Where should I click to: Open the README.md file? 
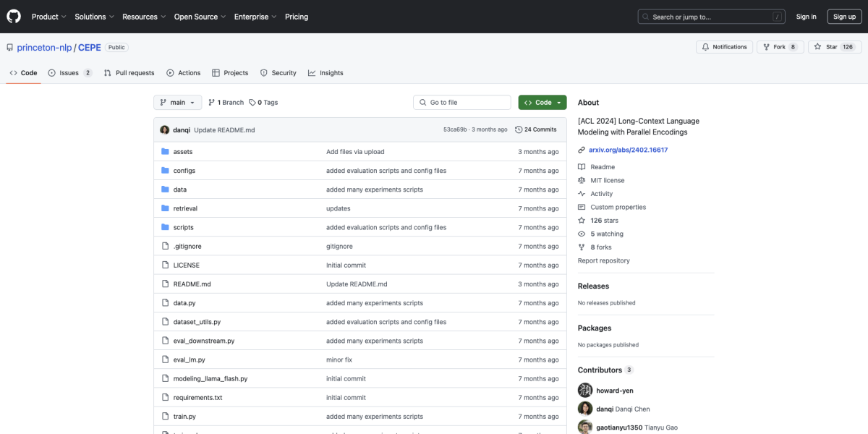point(192,284)
